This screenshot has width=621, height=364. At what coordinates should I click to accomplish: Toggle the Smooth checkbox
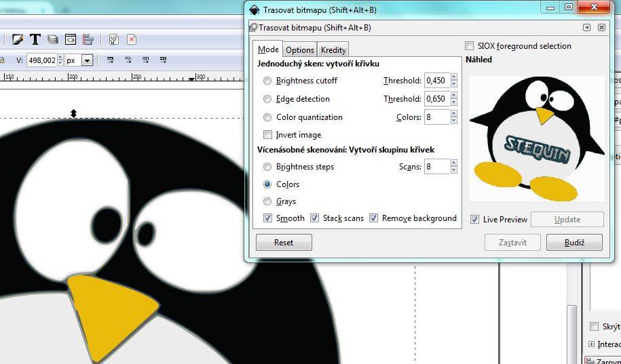(x=267, y=218)
